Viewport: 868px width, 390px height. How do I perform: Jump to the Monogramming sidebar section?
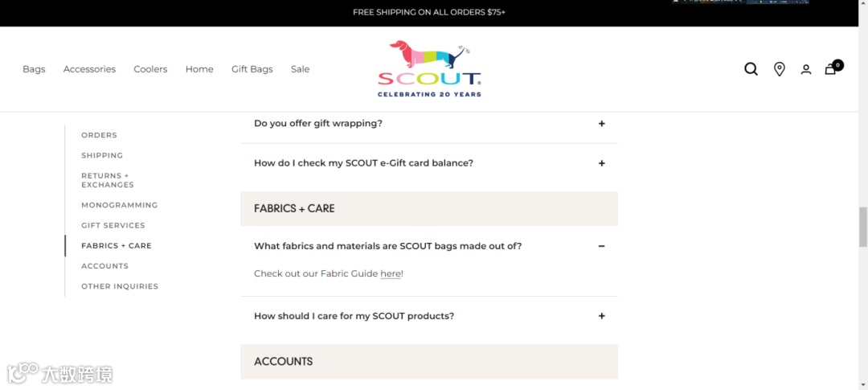click(x=119, y=205)
